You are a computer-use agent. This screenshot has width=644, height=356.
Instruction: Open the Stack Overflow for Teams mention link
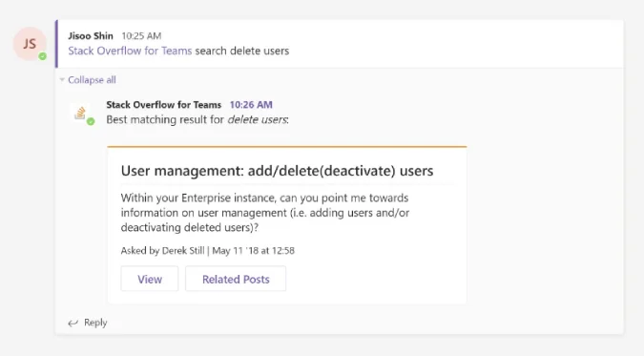(130, 51)
